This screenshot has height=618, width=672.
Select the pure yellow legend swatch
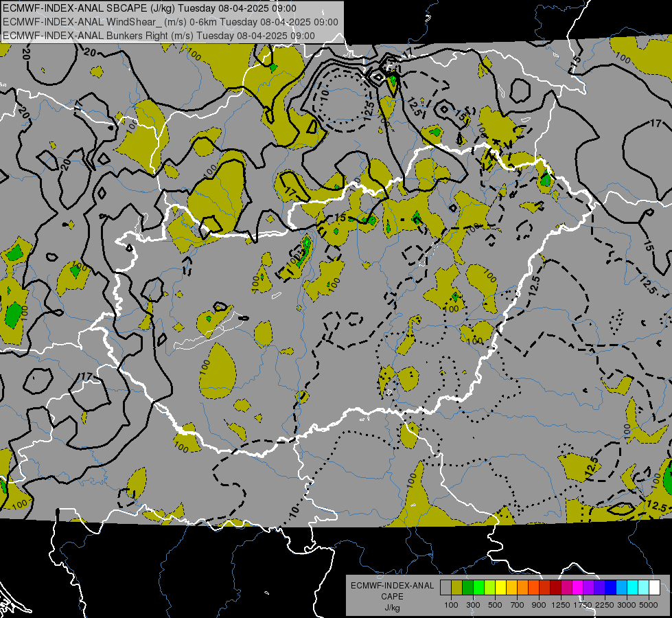point(500,588)
